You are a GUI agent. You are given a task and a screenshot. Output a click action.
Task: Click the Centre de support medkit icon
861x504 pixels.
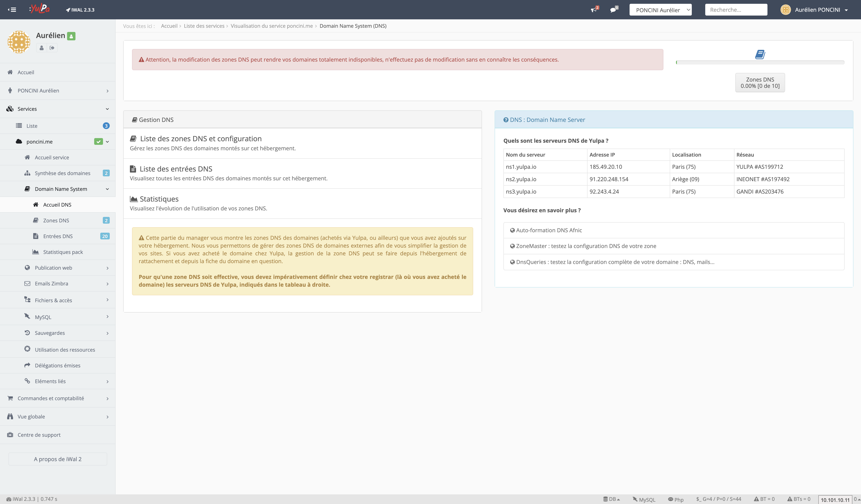[10, 435]
